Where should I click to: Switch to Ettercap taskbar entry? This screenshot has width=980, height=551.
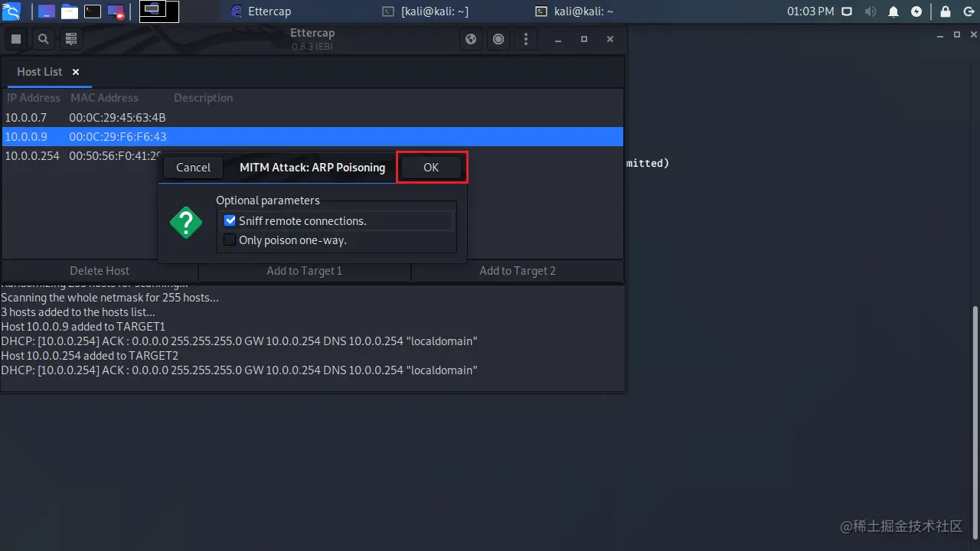point(260,11)
